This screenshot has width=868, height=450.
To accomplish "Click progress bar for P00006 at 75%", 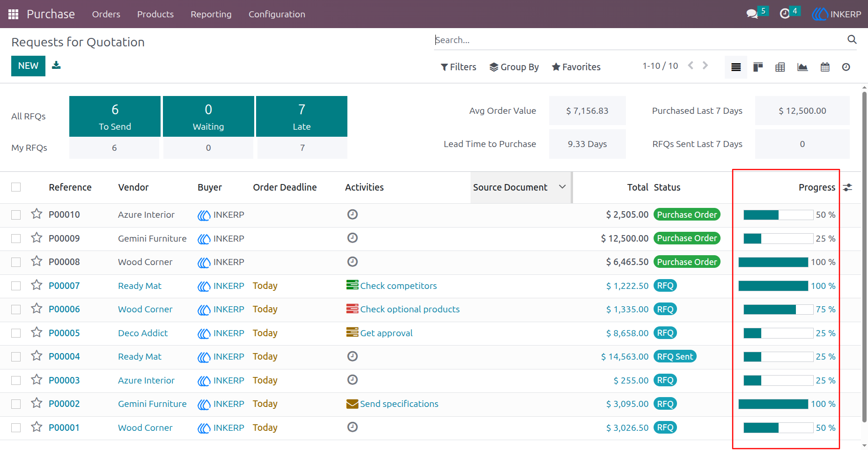I will click(x=778, y=310).
